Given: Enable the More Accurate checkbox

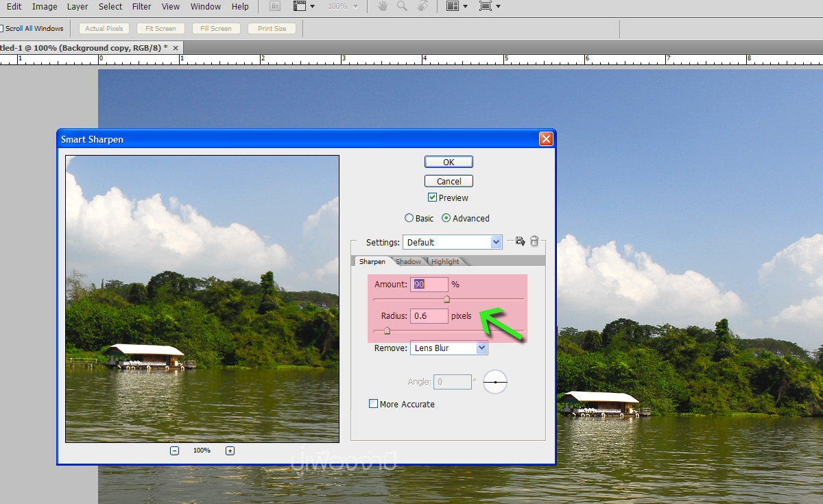Looking at the screenshot, I should (374, 404).
